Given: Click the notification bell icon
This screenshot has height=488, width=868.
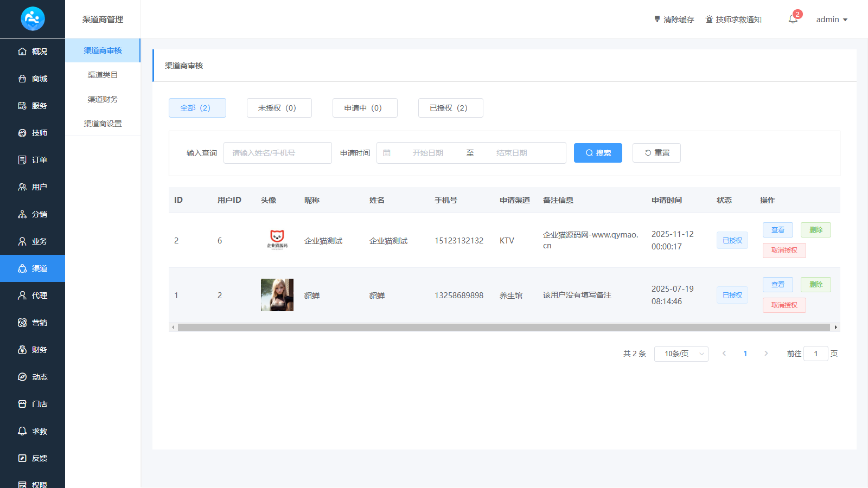Looking at the screenshot, I should 793,20.
